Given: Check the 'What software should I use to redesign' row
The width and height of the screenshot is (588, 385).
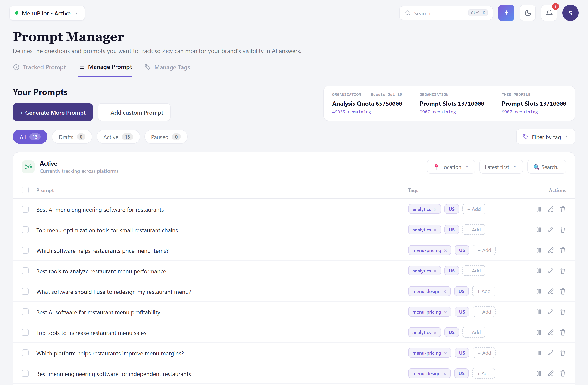Looking at the screenshot, I should point(25,291).
